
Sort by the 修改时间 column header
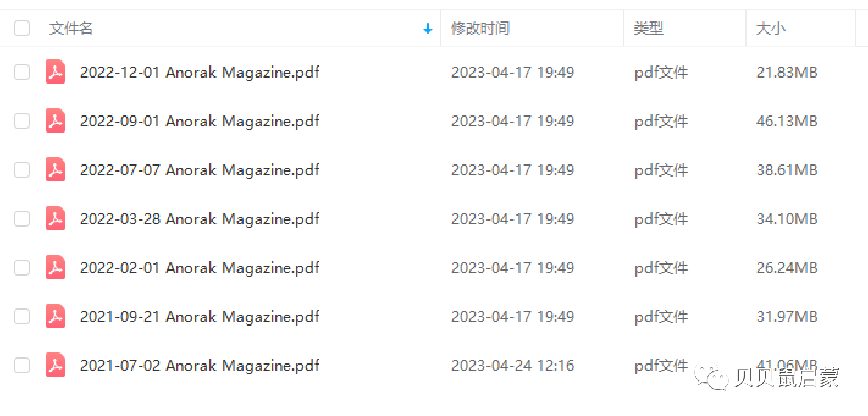480,28
